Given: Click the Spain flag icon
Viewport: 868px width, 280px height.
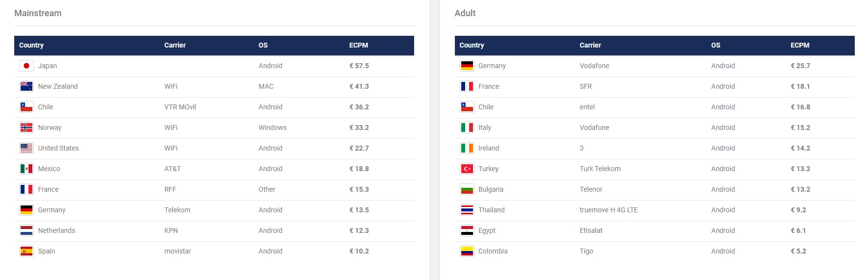Looking at the screenshot, I should pyautogui.click(x=26, y=251).
